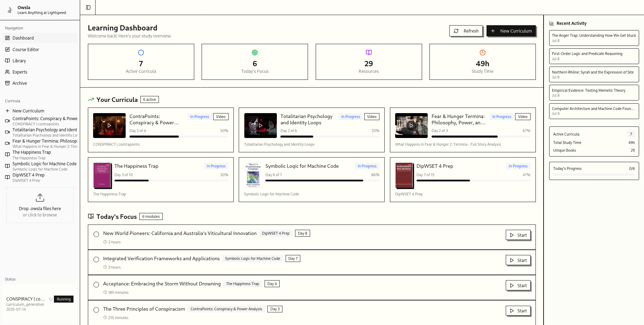Mark 'New World Pioneers' module as complete
The width and height of the screenshot is (644, 325).
(96, 234)
